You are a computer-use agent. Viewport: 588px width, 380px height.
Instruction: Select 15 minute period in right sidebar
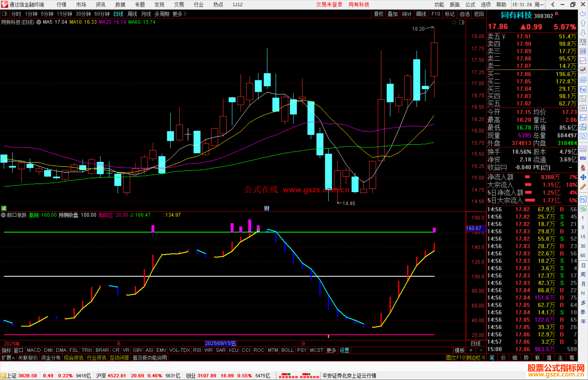583,237
